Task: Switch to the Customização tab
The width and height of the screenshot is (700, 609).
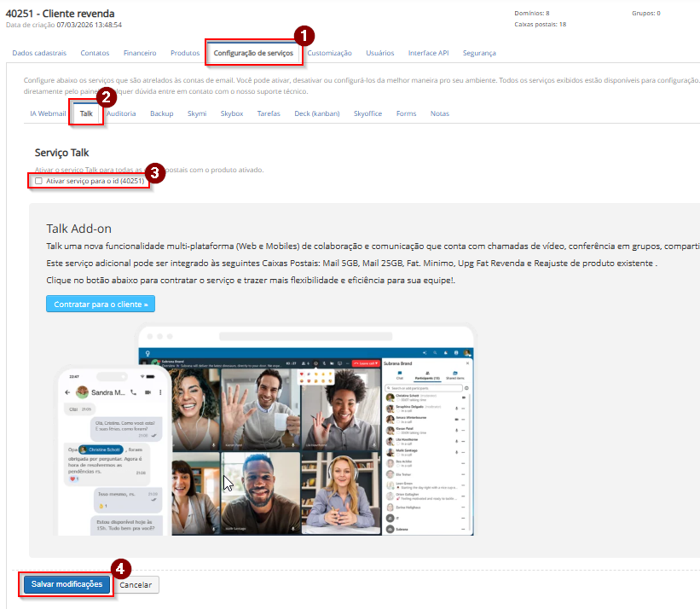Action: 329,53
